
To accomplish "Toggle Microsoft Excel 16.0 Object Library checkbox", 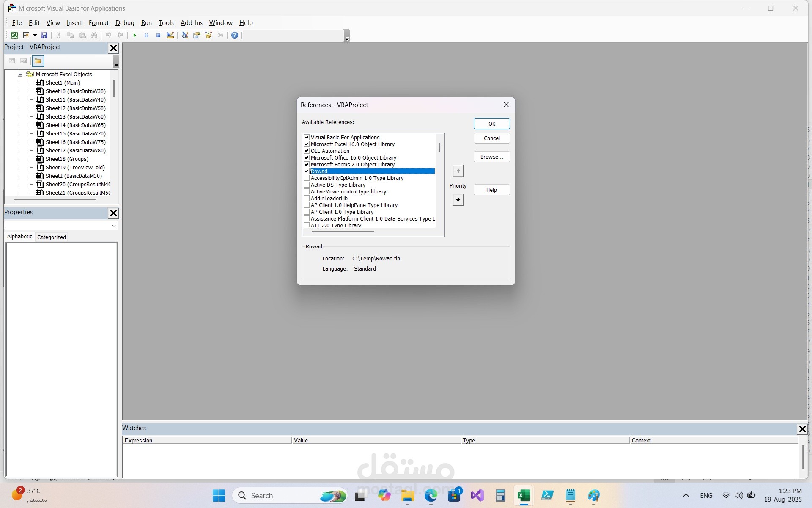I will pyautogui.click(x=307, y=144).
